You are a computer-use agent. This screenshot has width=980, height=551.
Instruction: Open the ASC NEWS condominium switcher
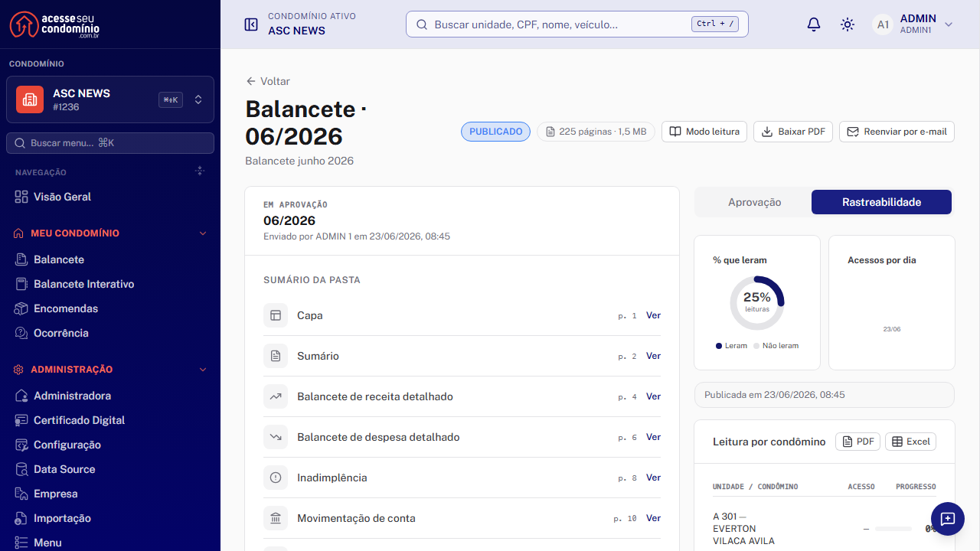point(110,99)
